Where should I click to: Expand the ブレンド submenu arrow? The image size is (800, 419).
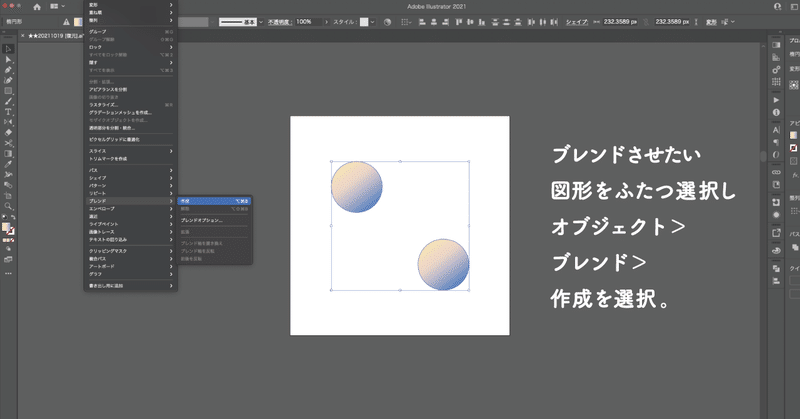coord(171,201)
